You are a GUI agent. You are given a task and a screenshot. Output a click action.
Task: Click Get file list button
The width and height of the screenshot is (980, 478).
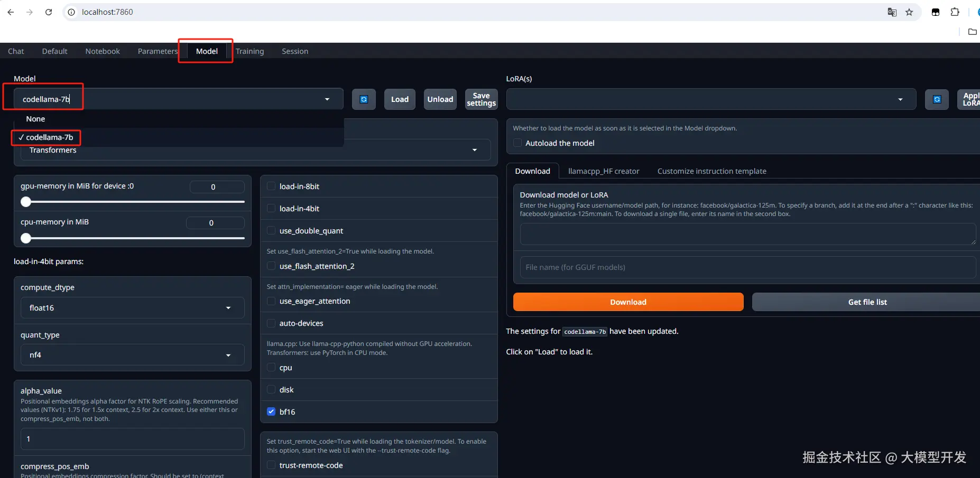pyautogui.click(x=867, y=302)
